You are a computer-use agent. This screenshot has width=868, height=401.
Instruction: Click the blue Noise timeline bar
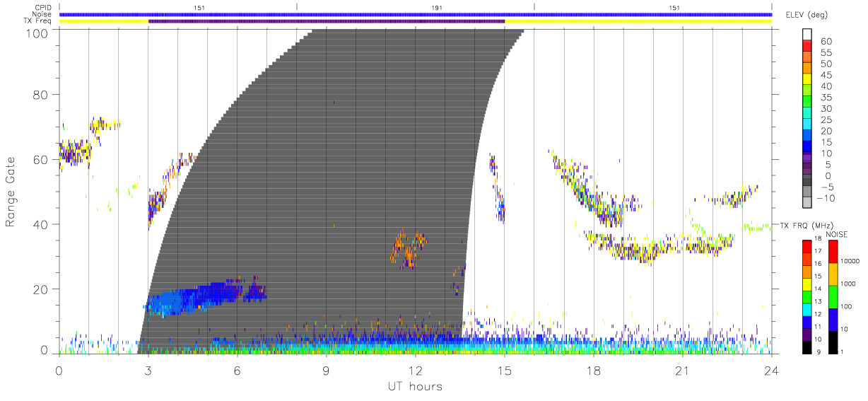416,14
